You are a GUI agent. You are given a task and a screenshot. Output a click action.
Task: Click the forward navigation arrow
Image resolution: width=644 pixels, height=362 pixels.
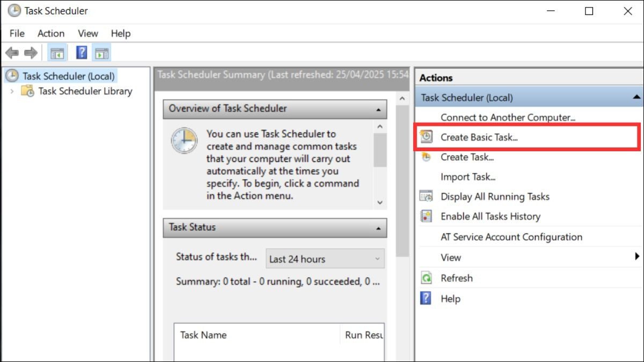(x=29, y=53)
